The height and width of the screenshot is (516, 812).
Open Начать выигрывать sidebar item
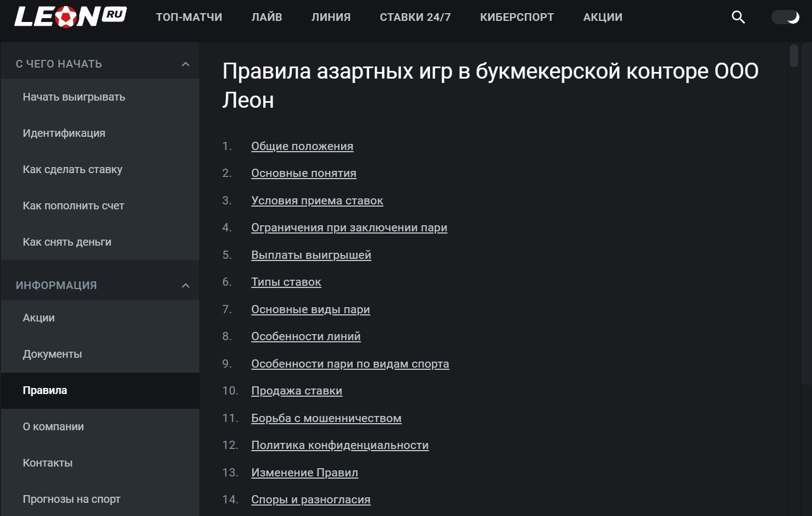point(100,97)
